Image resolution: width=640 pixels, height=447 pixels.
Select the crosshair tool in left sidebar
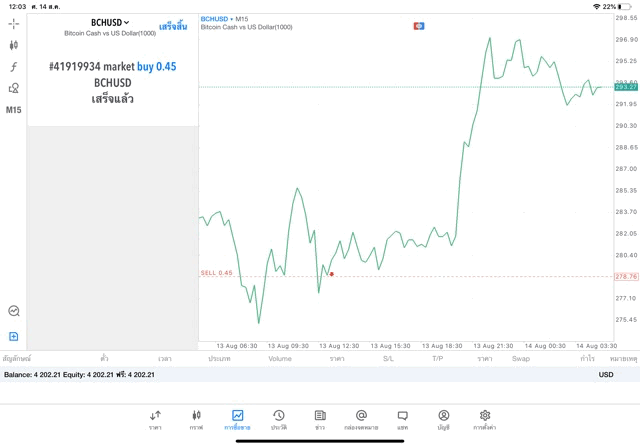tap(14, 23)
